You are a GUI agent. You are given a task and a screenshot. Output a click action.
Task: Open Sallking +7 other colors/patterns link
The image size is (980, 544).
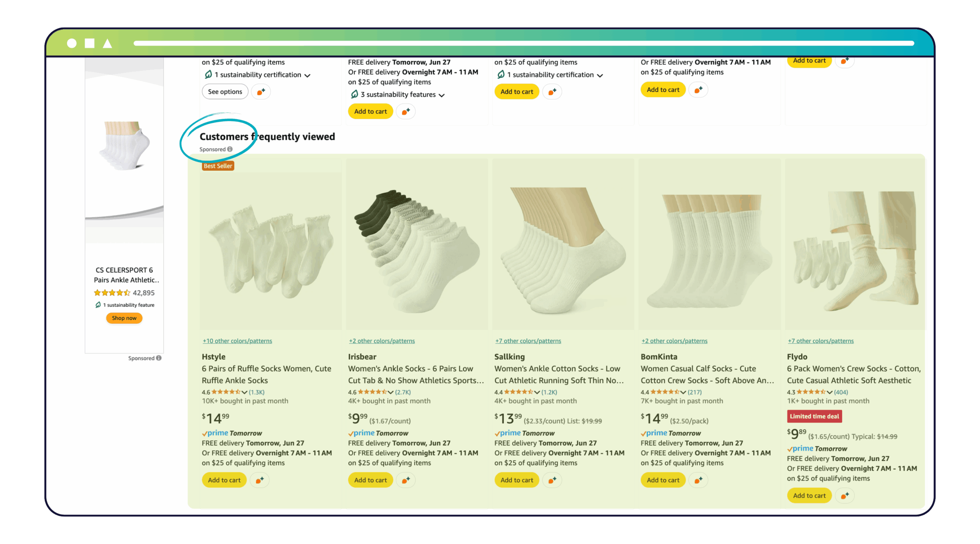click(x=528, y=341)
